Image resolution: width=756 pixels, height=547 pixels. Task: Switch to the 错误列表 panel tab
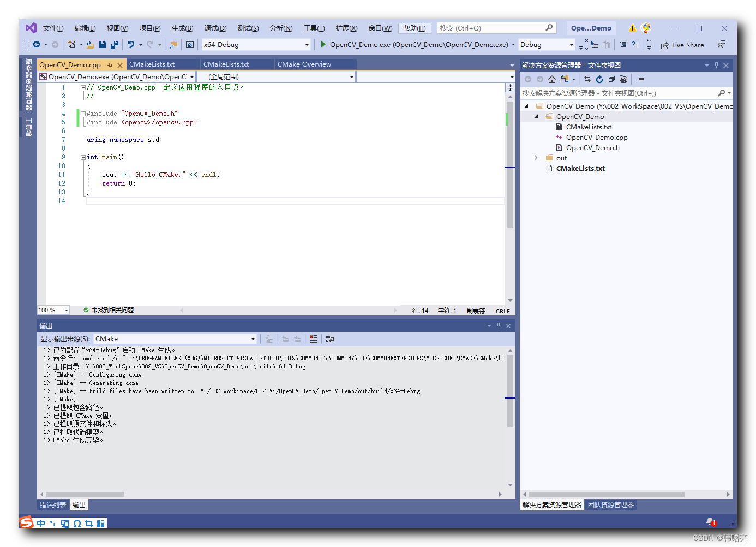pos(53,505)
